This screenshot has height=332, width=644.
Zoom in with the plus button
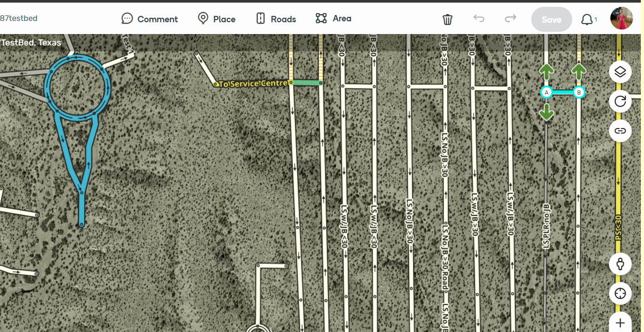[x=620, y=322]
